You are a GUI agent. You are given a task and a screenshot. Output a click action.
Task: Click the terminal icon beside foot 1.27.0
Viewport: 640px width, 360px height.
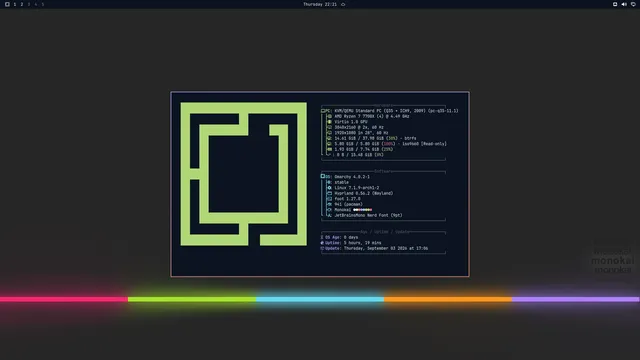coord(329,199)
